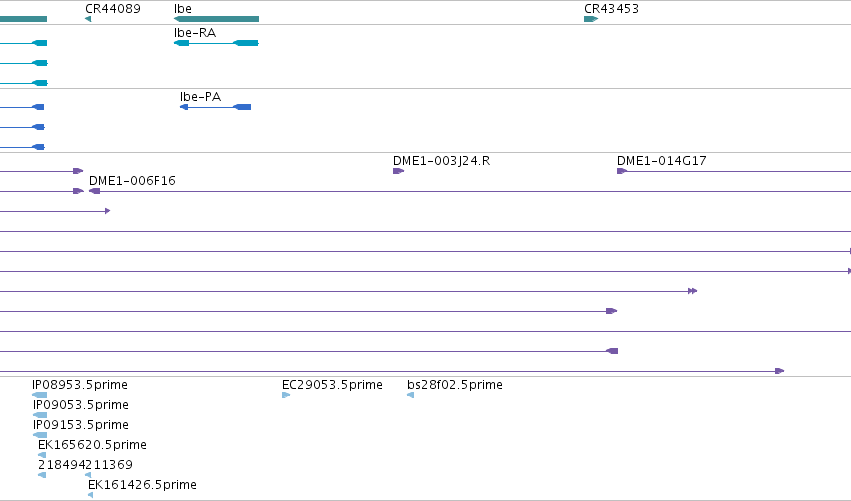Click the 218494211369 feature label

pos(85,465)
